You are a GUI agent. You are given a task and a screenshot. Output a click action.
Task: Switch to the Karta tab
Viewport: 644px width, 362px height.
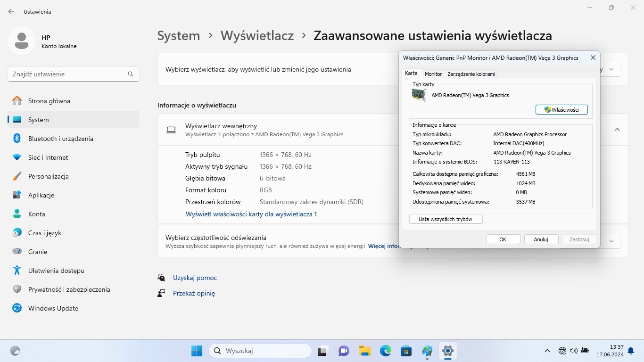(x=411, y=74)
